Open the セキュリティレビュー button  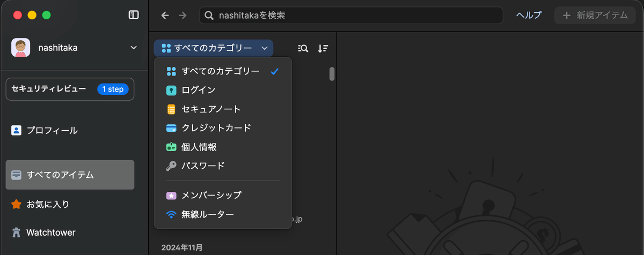[x=70, y=89]
